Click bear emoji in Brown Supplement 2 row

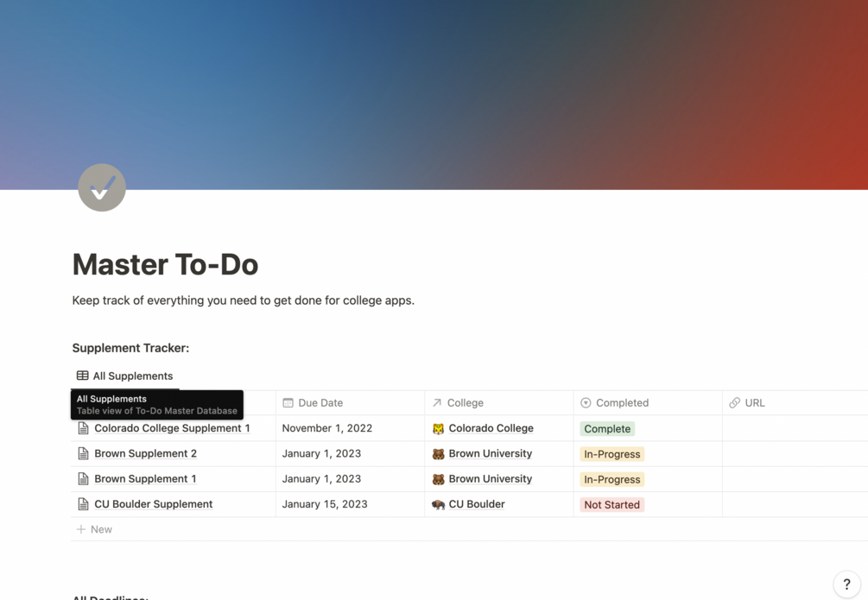(x=439, y=454)
